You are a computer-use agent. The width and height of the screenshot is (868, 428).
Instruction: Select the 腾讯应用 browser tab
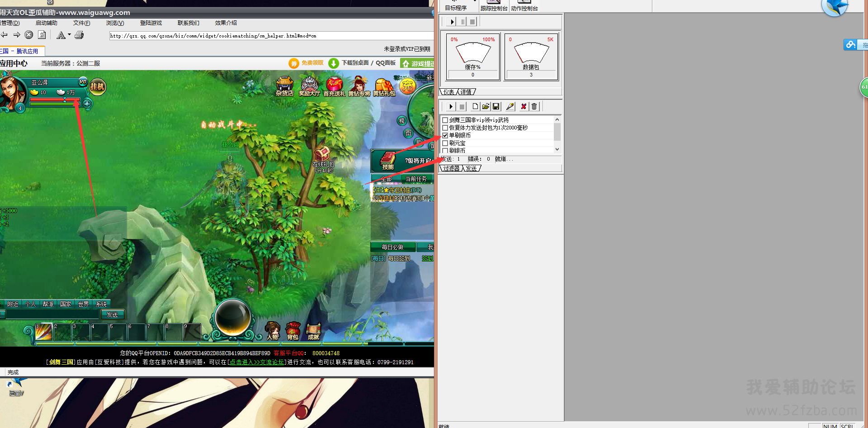(22, 51)
